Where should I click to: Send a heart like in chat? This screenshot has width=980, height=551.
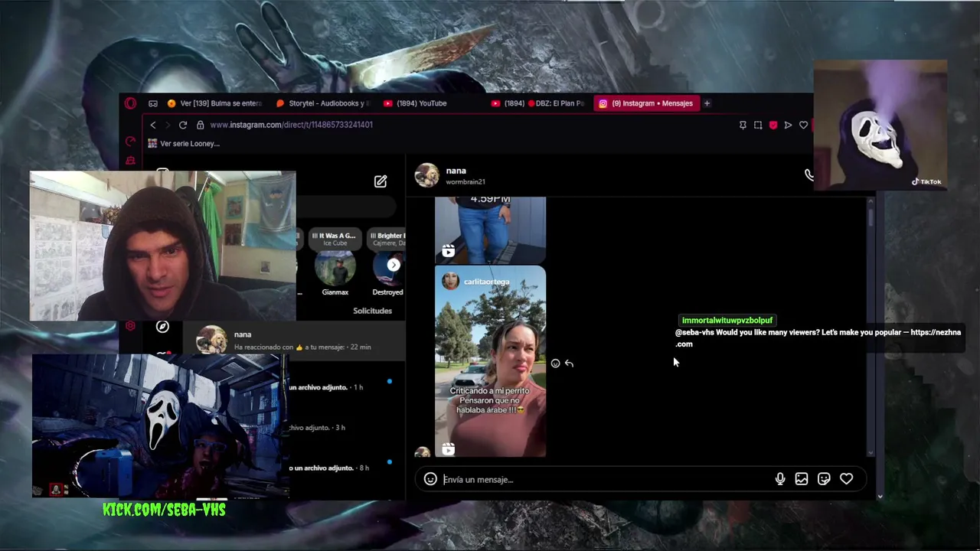pos(846,479)
